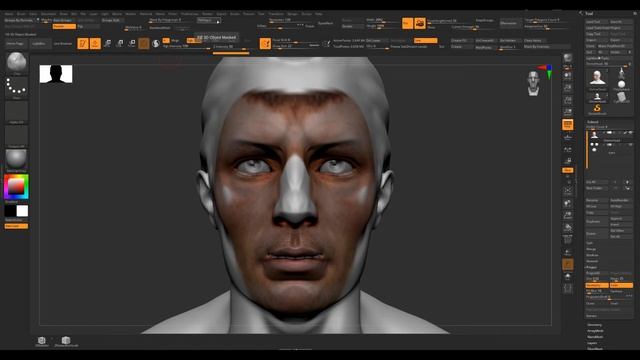Click the Rgb Intensity slider

pyautogui.click(x=186, y=47)
